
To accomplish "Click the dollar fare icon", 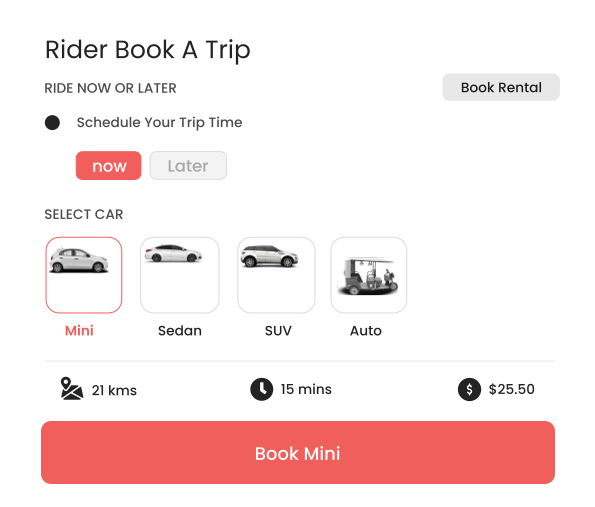I will coord(469,389).
